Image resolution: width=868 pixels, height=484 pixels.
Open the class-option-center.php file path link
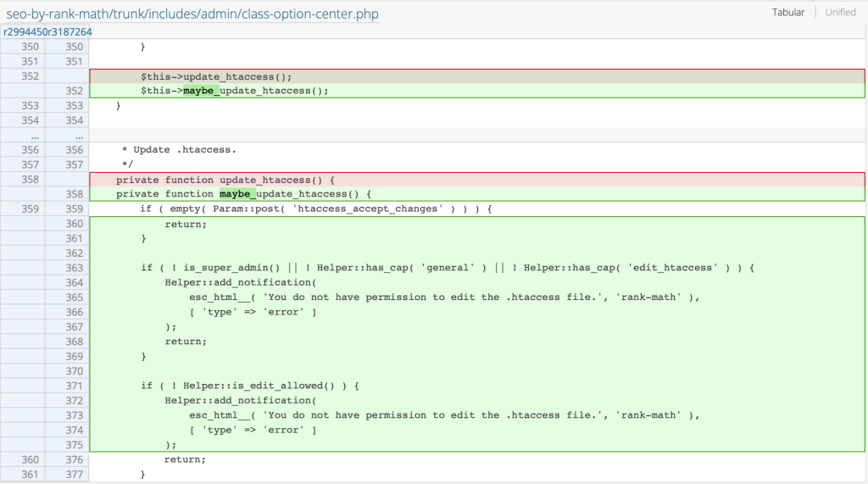[x=192, y=14]
